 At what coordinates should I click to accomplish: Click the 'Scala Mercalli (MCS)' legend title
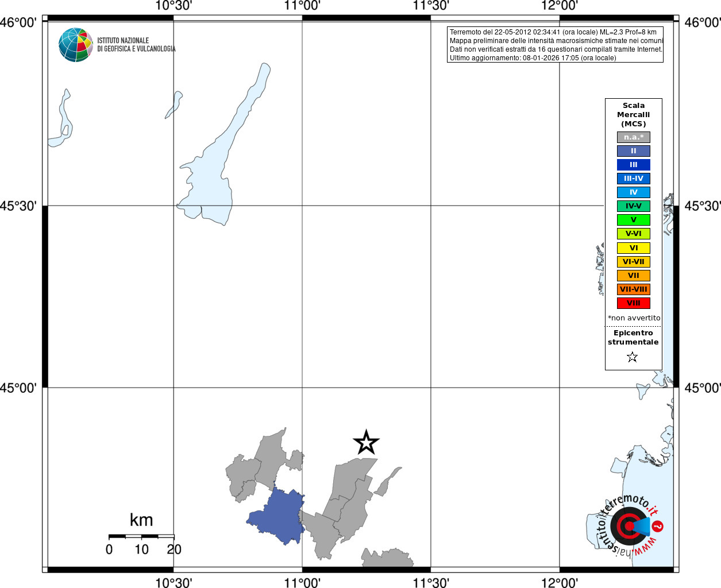[634, 115]
